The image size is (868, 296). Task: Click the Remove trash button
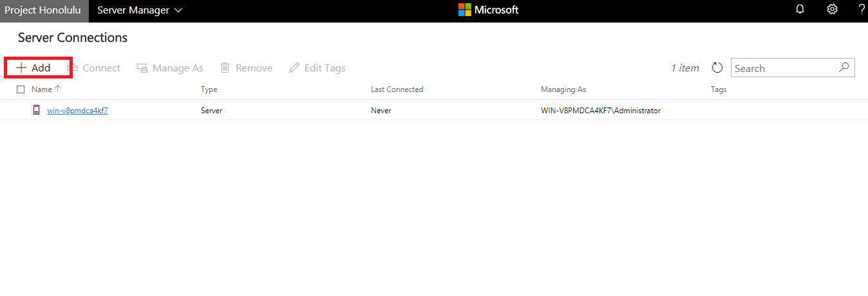pos(246,68)
